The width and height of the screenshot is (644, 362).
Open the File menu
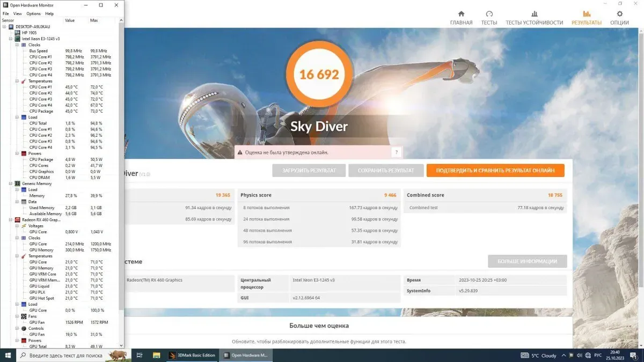(6, 13)
